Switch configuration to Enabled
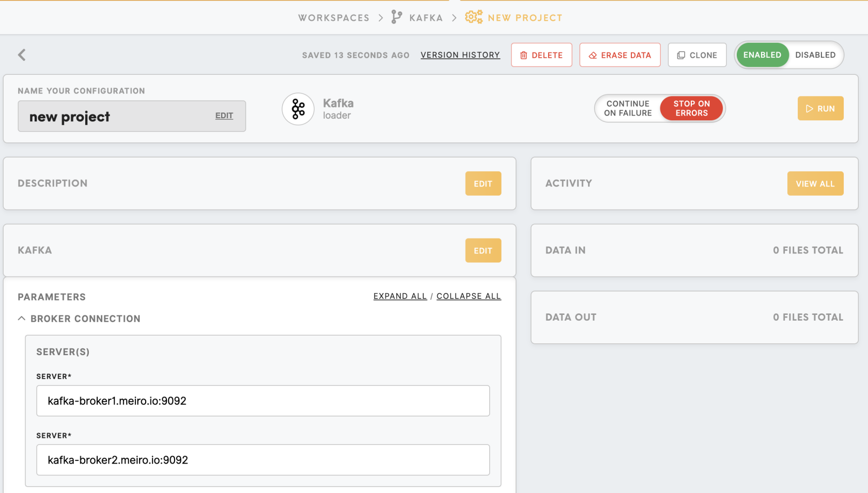The image size is (868, 493). [762, 55]
